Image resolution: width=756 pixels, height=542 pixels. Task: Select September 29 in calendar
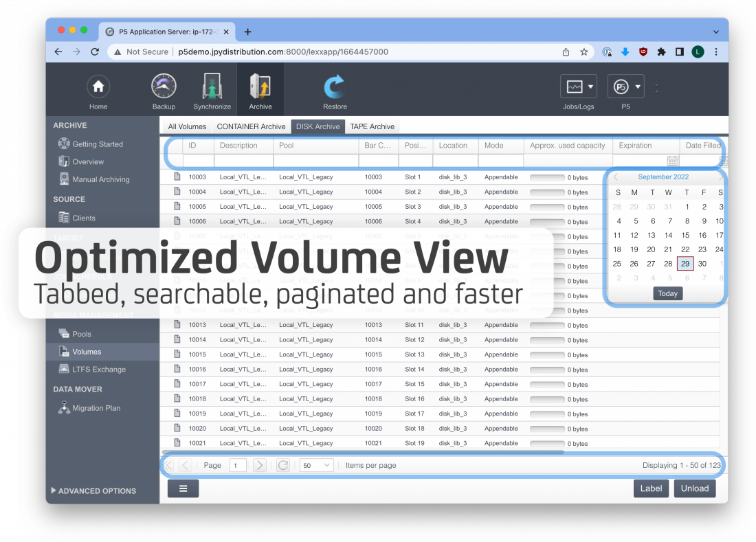point(685,264)
